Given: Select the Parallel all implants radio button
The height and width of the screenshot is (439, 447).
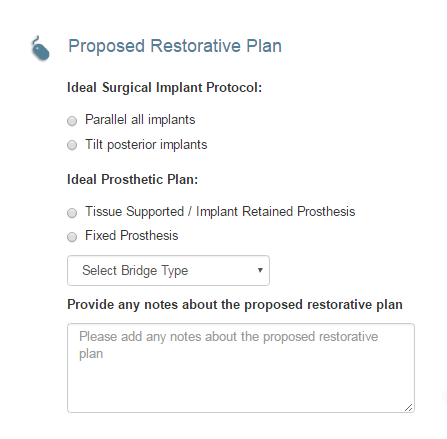Looking at the screenshot, I should [72, 121].
